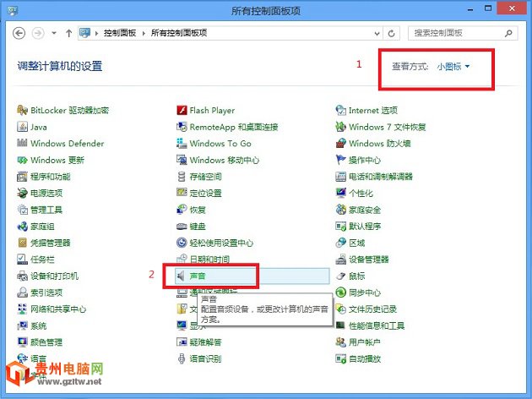Expand chevron after 控制面板 breadcrumb
Screen dimensions: 532x399
click(144, 33)
